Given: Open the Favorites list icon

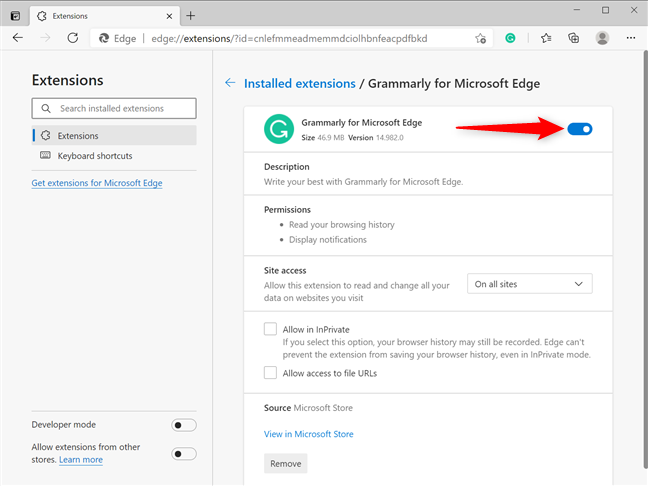Looking at the screenshot, I should point(546,38).
